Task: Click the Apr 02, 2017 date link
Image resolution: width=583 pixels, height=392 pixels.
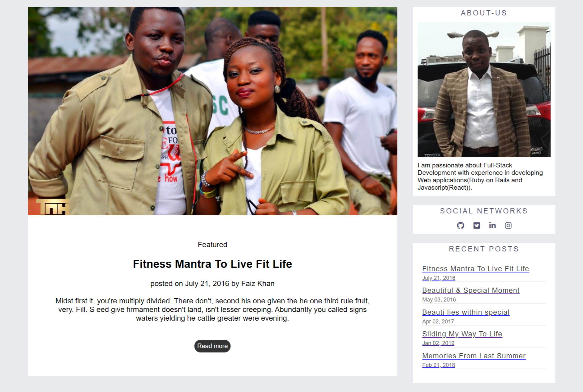Action: tap(438, 322)
